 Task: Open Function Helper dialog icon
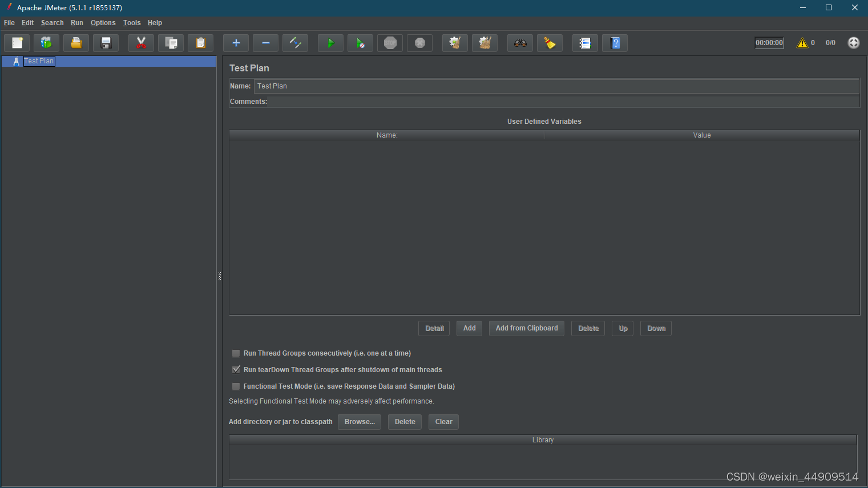(x=585, y=43)
